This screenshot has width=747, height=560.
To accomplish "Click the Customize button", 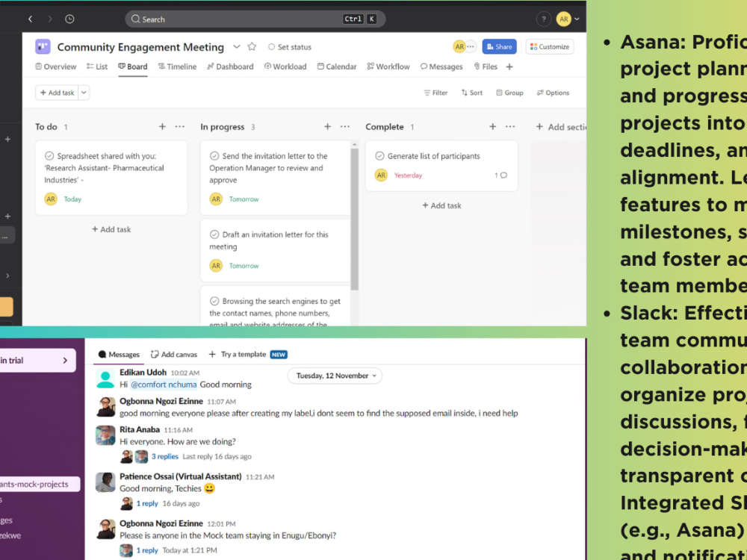I will coord(550,46).
